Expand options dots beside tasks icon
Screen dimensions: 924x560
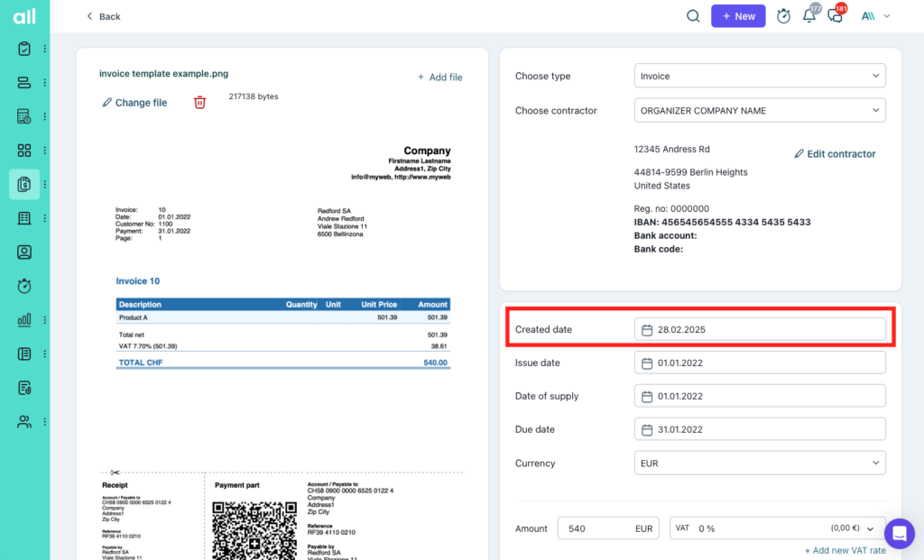[x=45, y=49]
